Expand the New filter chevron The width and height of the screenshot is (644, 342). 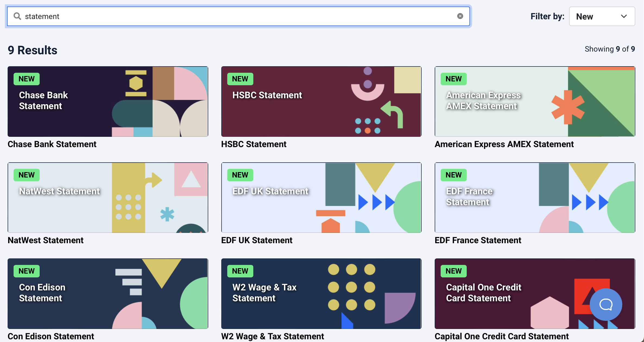624,16
